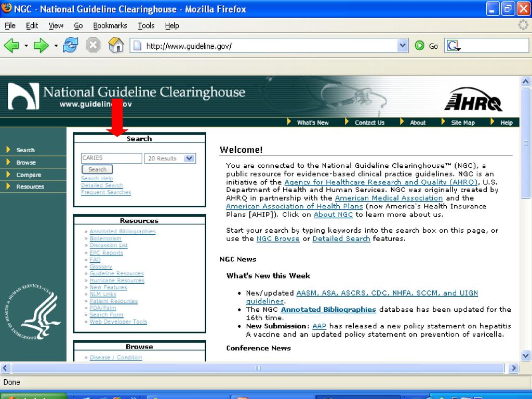Open Help in the site navigation bar

pos(507,123)
